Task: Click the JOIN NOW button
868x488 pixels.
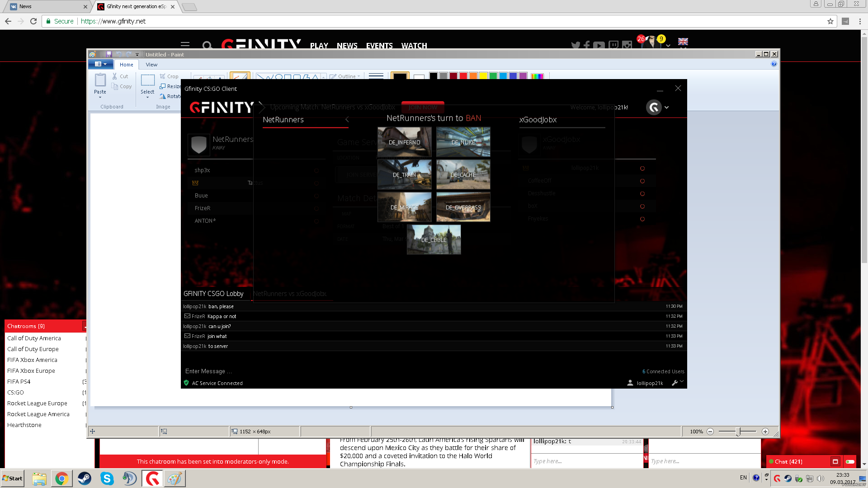Action: pyautogui.click(x=423, y=107)
